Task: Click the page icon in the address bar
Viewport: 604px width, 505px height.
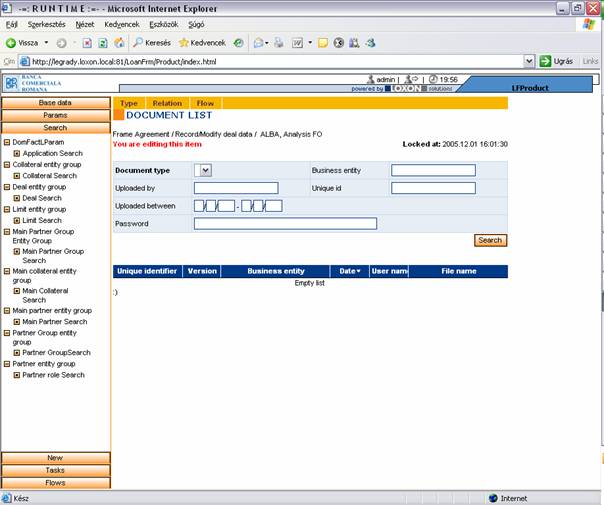Action: click(x=25, y=61)
